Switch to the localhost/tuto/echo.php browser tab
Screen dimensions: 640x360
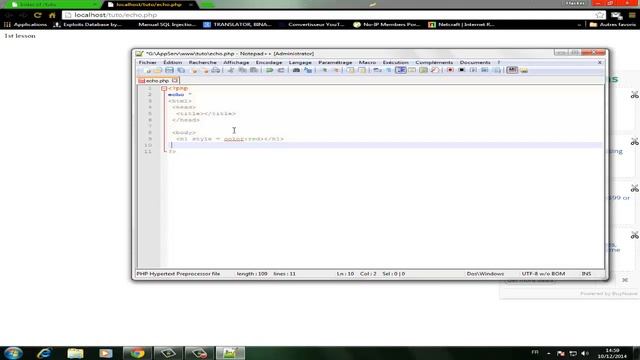click(x=149, y=4)
